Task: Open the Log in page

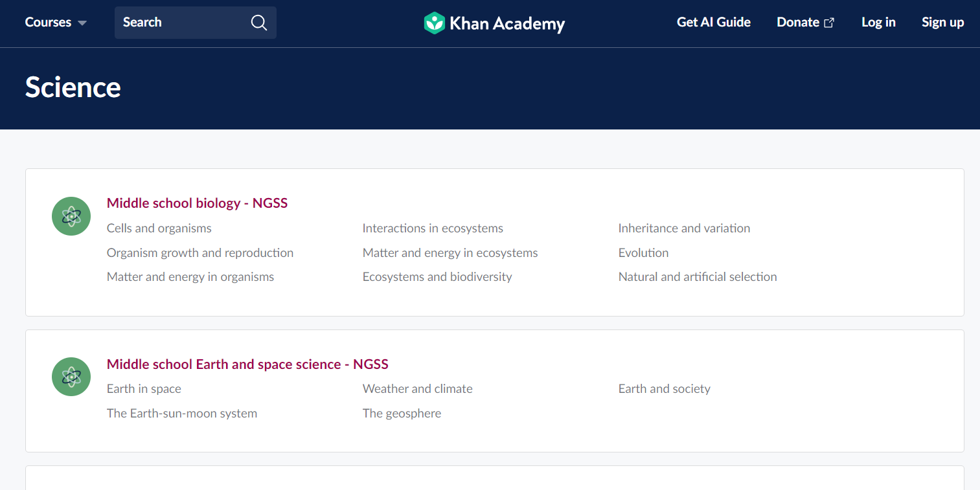Action: click(878, 23)
